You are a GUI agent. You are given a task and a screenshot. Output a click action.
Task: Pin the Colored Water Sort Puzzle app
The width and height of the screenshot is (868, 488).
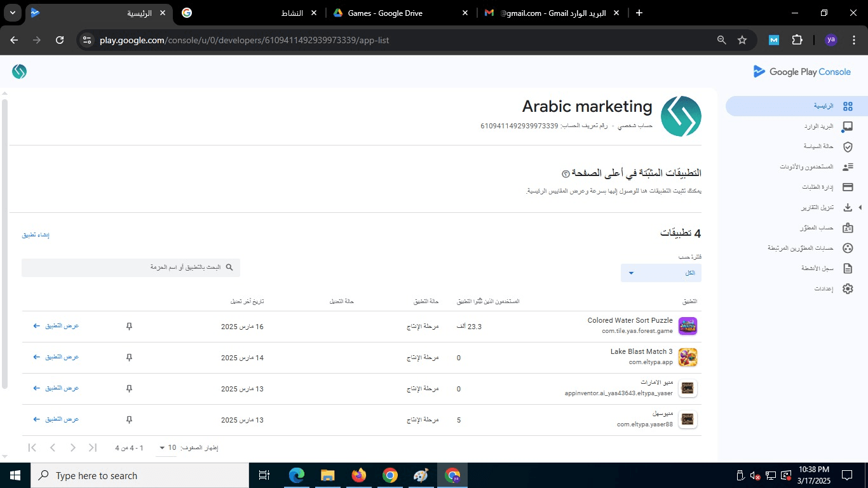pyautogui.click(x=129, y=327)
